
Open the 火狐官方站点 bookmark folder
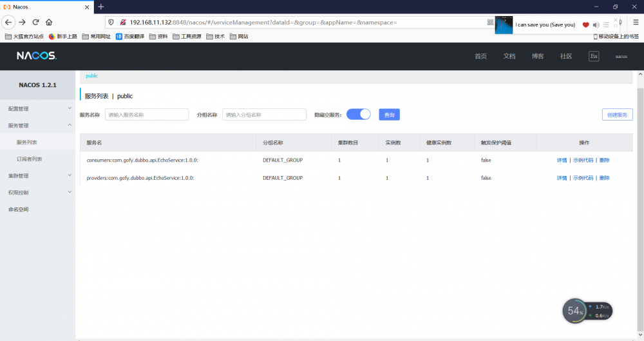coord(24,36)
